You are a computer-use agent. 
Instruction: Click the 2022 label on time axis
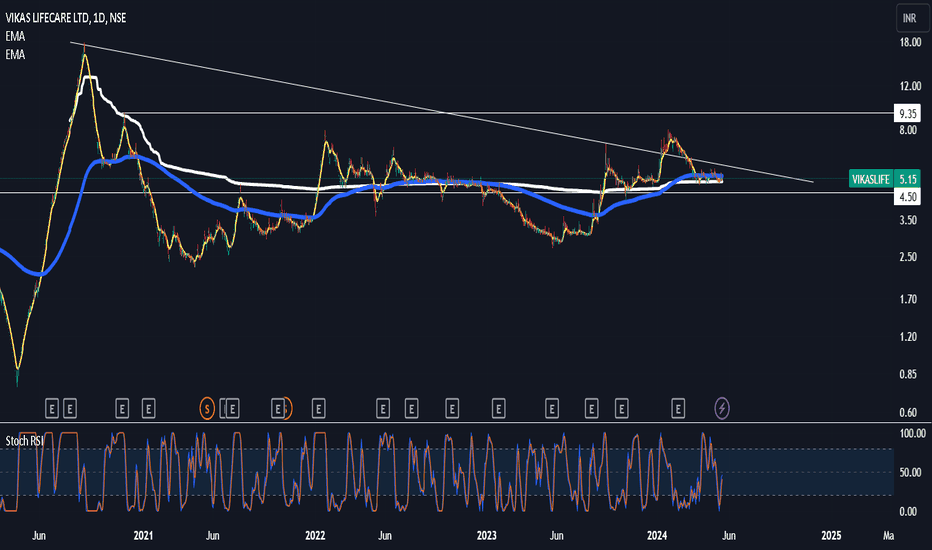(x=315, y=536)
